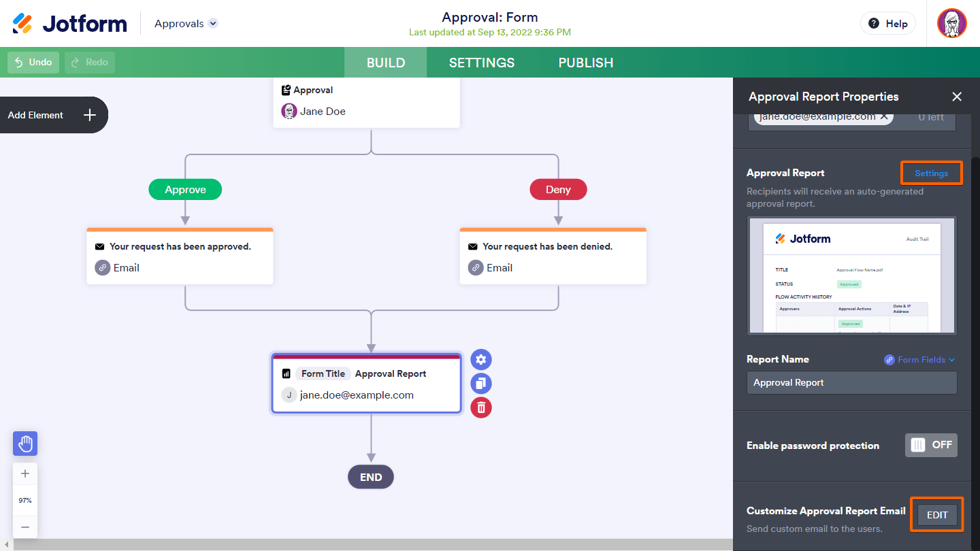
Task: Click the approval report preview thumbnail
Action: tap(851, 275)
